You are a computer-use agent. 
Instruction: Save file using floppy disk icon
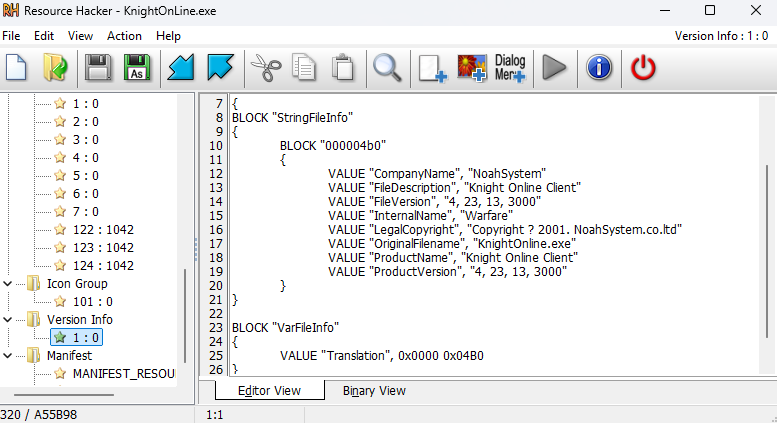[x=98, y=67]
